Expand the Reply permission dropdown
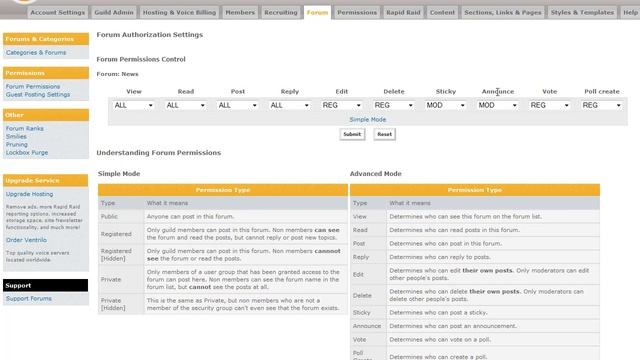This screenshot has width=640, height=360. 289,105
